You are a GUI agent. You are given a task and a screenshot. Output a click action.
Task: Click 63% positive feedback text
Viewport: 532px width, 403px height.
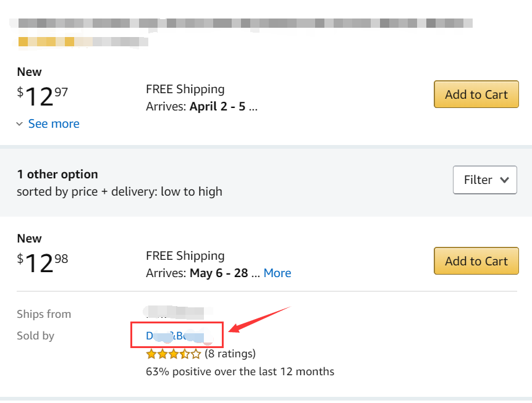coord(240,372)
